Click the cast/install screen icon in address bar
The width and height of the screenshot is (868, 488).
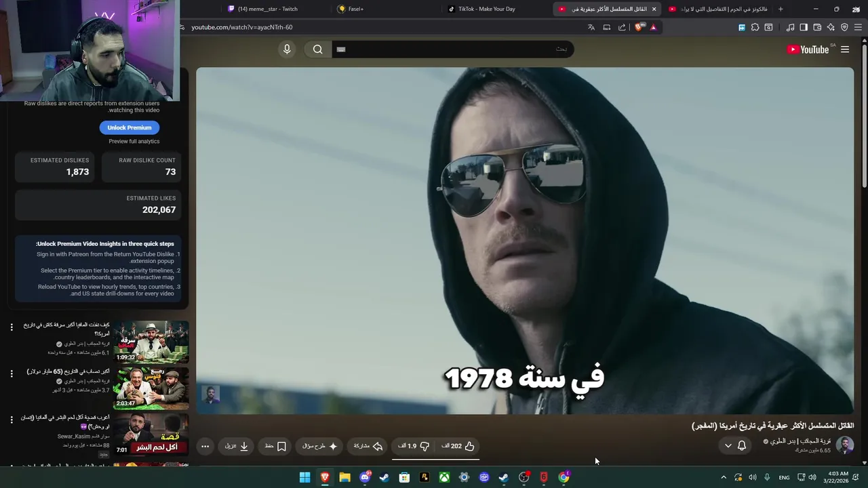[x=607, y=27]
